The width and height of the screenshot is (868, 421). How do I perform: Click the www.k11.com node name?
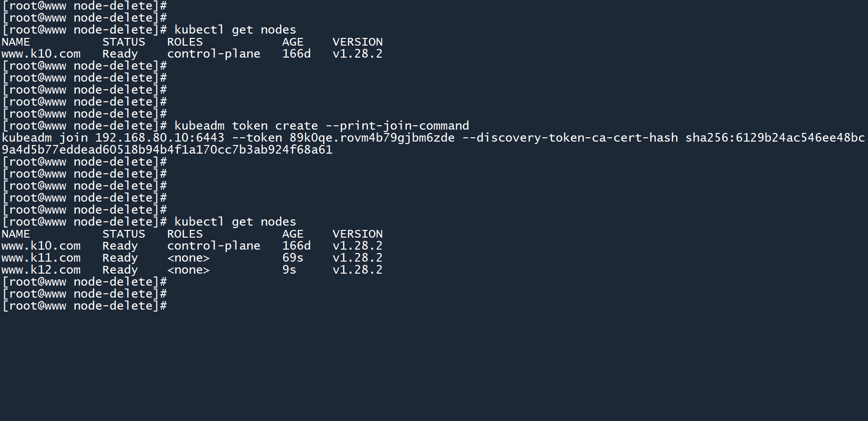pos(41,258)
